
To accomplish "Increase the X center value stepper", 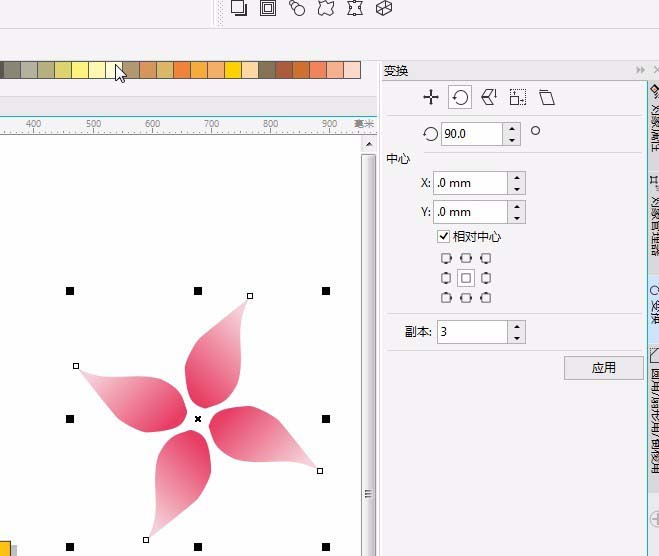I will 517,177.
